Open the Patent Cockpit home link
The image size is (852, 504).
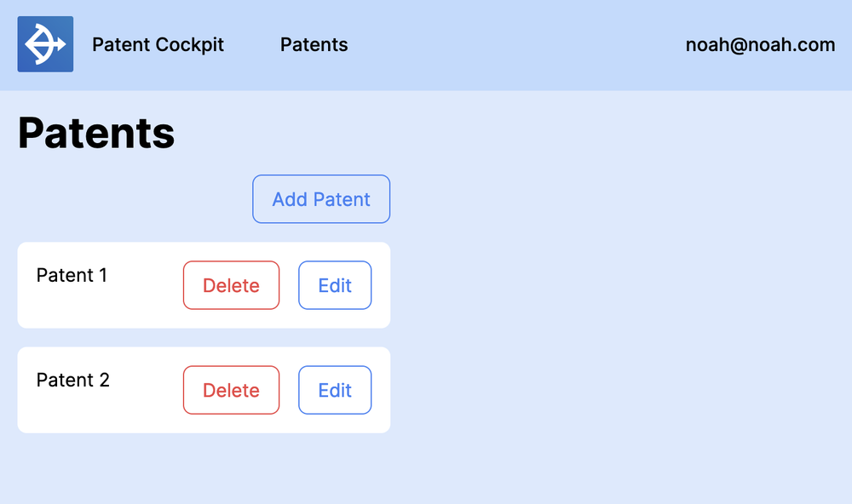point(158,44)
